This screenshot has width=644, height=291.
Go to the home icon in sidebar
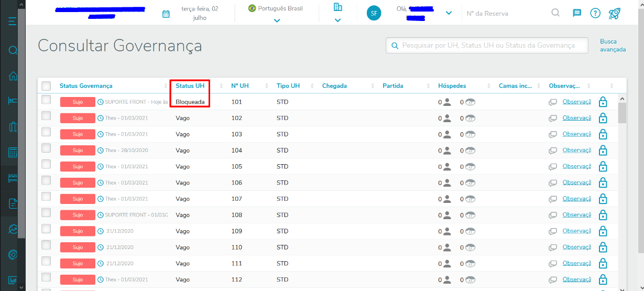(13, 76)
